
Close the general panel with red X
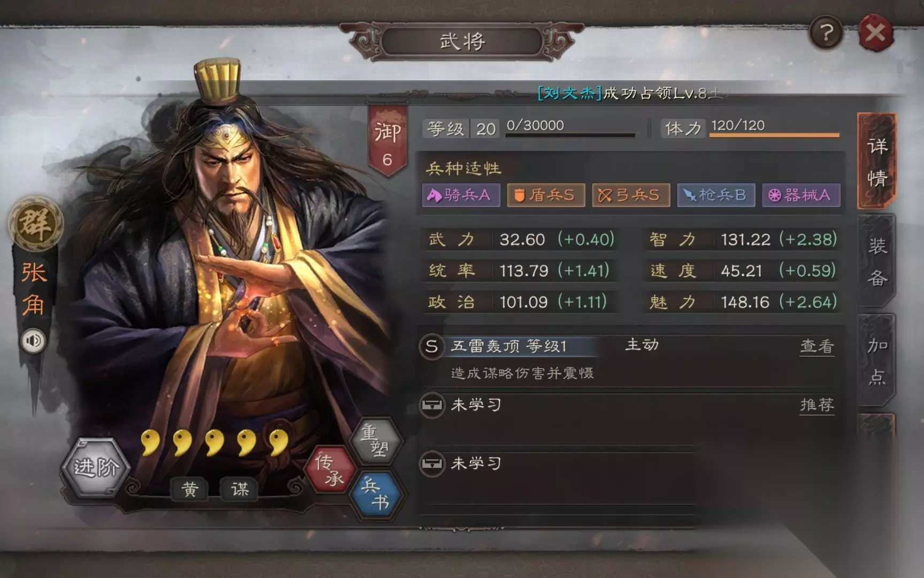click(875, 33)
